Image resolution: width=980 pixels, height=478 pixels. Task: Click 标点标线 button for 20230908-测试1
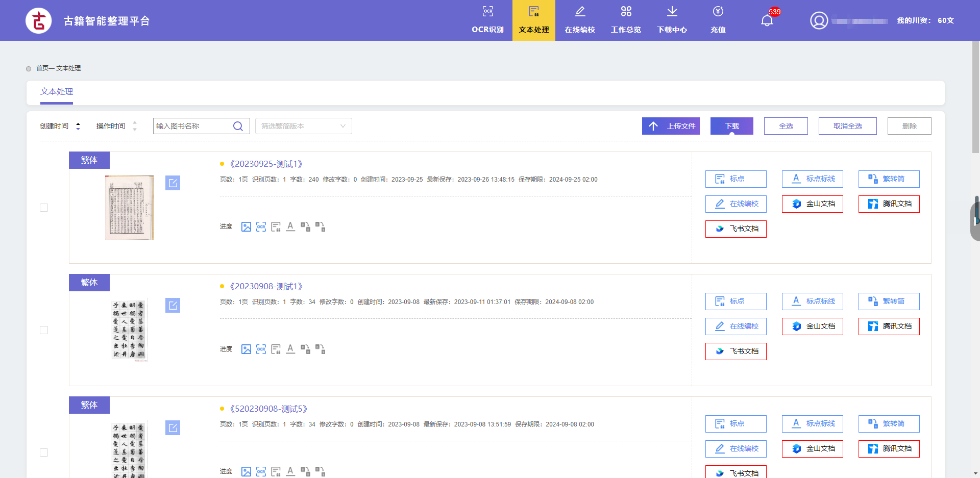pos(812,301)
